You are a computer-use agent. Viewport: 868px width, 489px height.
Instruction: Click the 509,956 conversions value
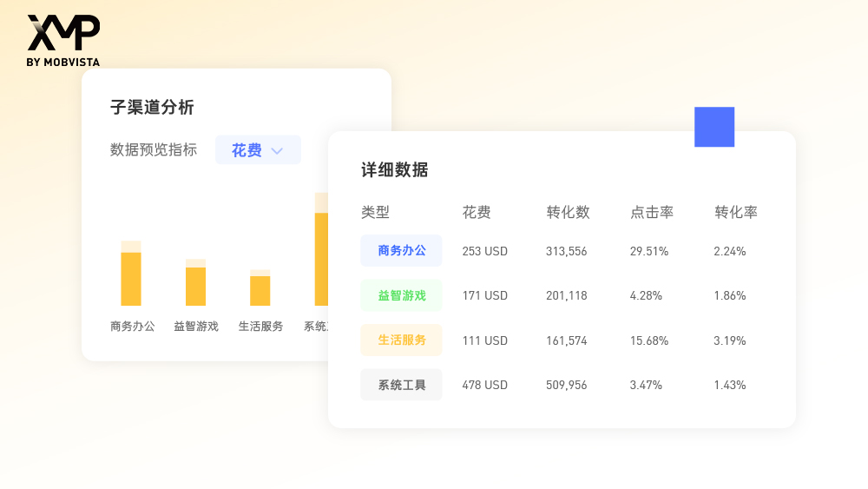tap(566, 385)
